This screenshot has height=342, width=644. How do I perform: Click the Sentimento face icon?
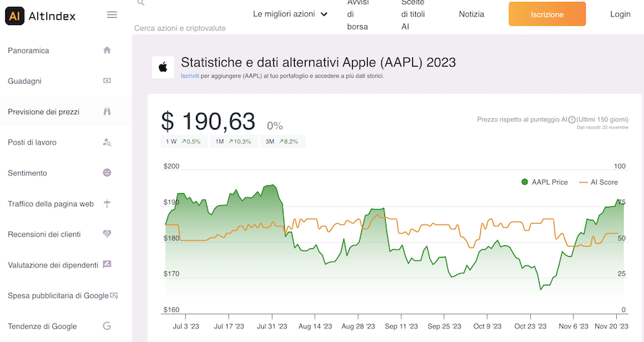click(107, 172)
